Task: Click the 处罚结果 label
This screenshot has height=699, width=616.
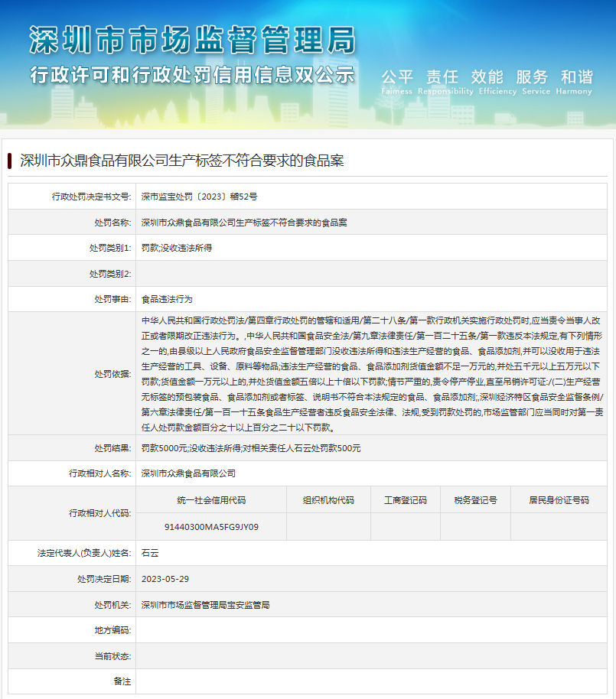Action: point(112,448)
